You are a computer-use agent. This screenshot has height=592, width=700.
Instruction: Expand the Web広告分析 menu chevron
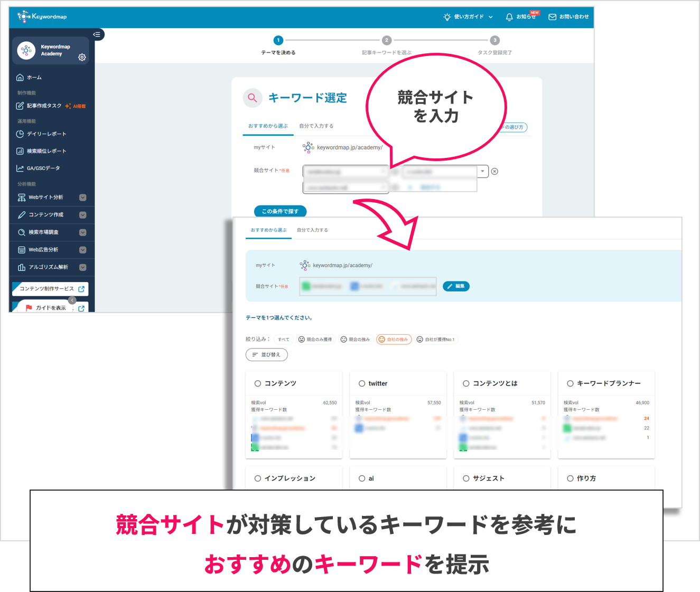click(83, 250)
